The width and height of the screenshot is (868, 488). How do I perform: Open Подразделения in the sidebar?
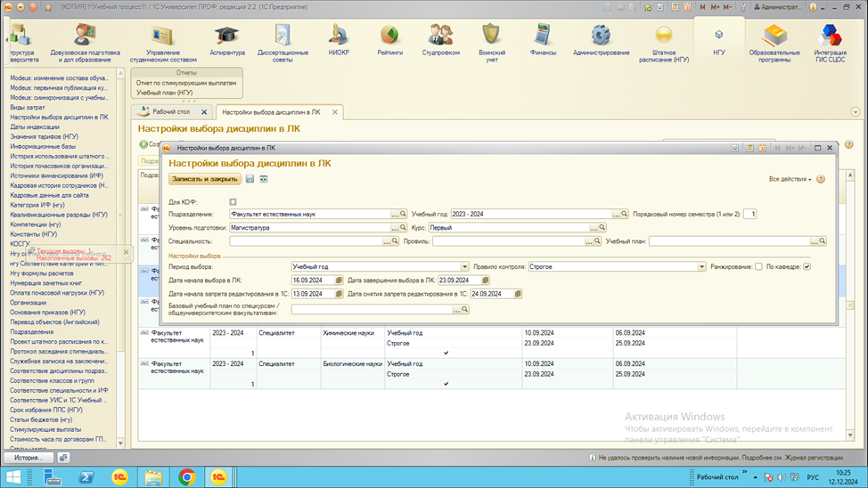pos(31,332)
